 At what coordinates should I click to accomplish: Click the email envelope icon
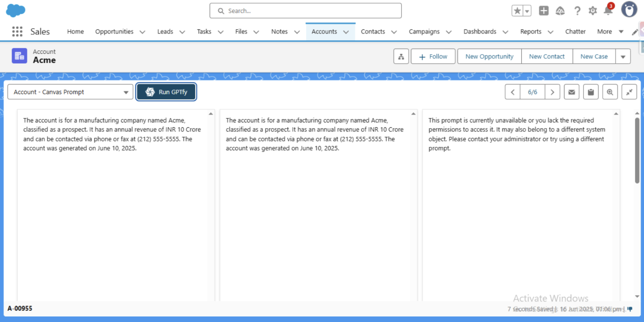571,92
